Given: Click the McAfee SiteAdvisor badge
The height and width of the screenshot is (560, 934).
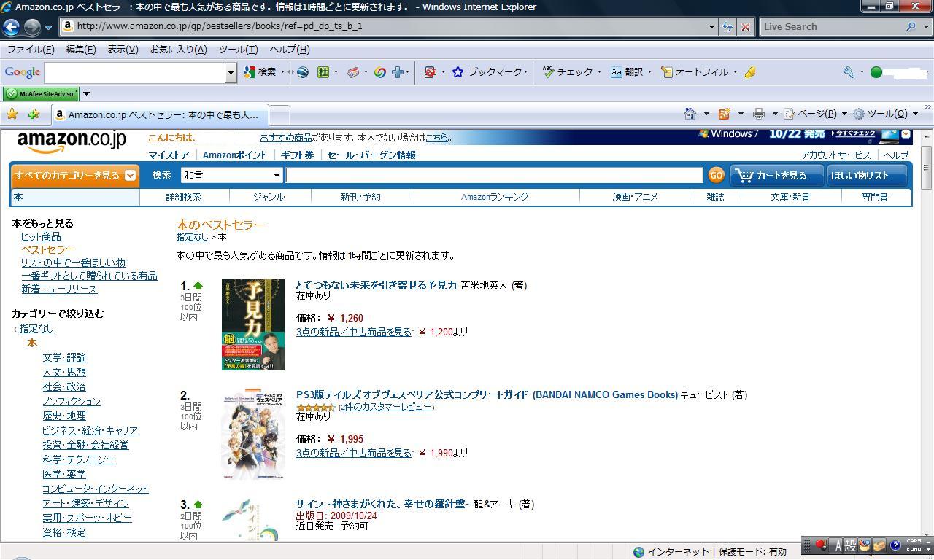Looking at the screenshot, I should tap(42, 93).
